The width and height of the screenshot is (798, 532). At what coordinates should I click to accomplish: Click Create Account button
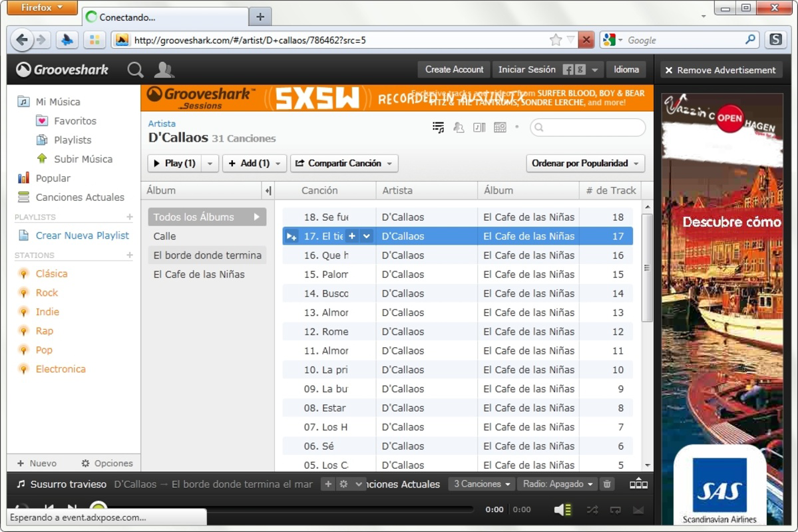[454, 70]
